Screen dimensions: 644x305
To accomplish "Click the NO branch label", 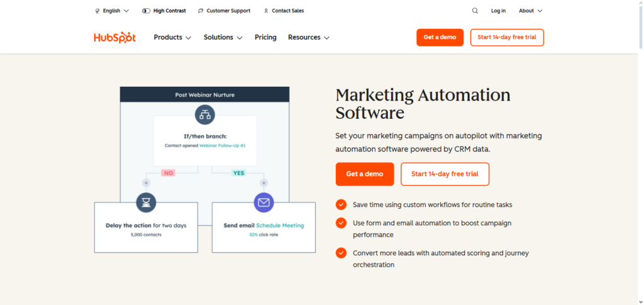I will 169,173.
